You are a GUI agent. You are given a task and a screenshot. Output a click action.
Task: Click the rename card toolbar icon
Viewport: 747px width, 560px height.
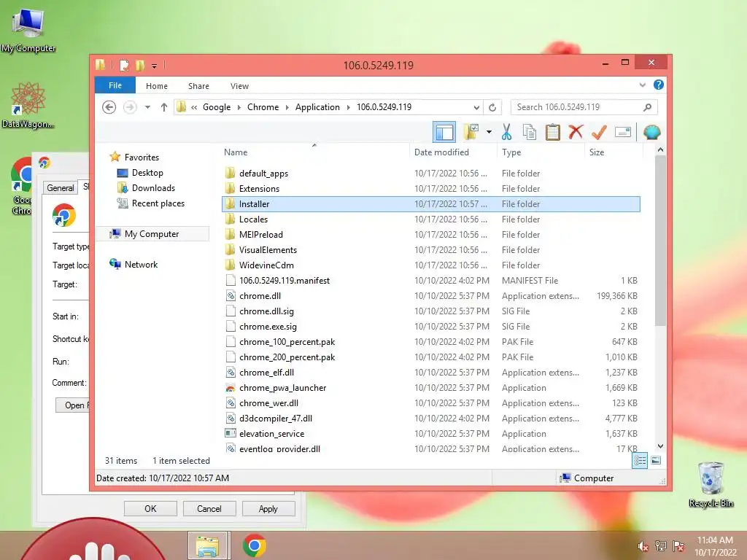pos(623,132)
